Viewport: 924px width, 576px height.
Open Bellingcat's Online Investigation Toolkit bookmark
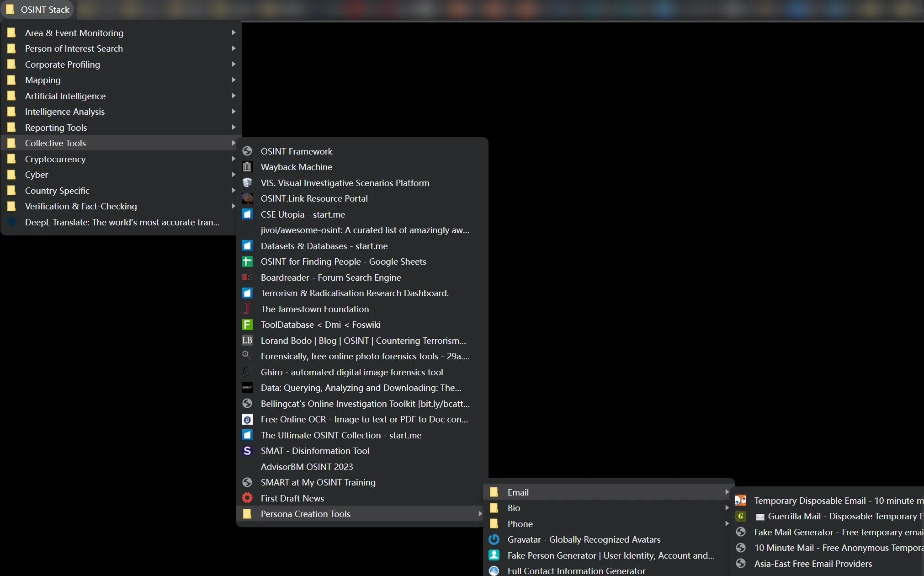[361, 403]
